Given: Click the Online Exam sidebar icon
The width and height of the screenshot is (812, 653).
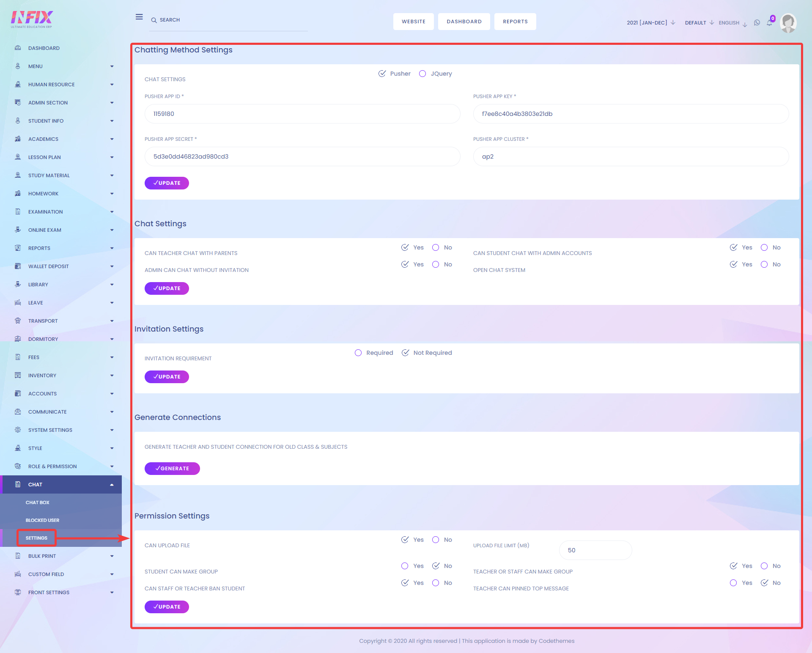Looking at the screenshot, I should tap(18, 230).
